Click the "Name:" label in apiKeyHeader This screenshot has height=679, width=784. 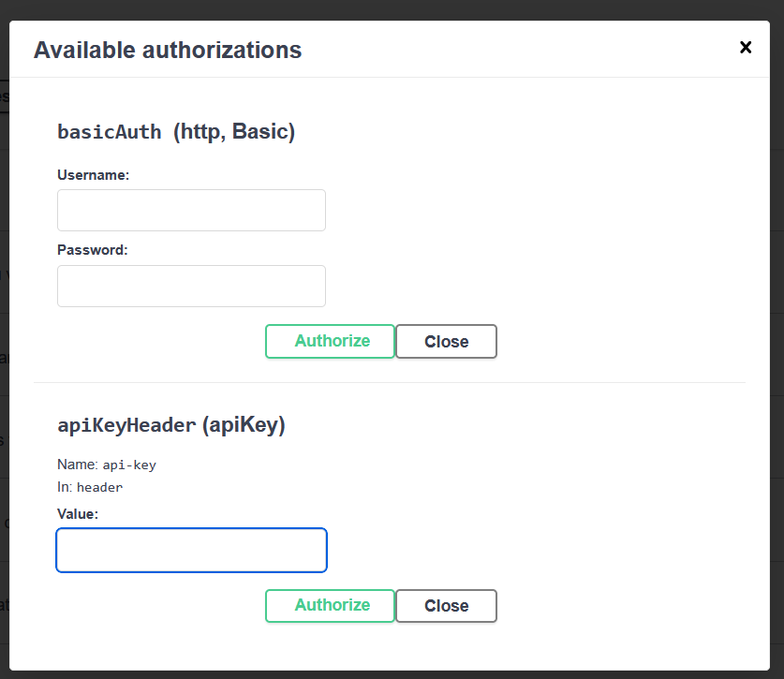click(x=77, y=465)
